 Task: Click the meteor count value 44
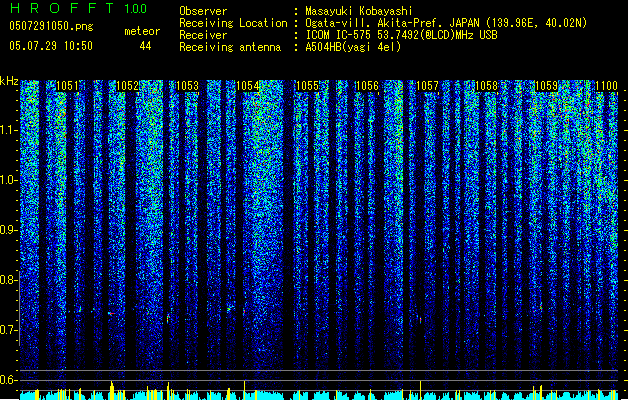point(145,46)
